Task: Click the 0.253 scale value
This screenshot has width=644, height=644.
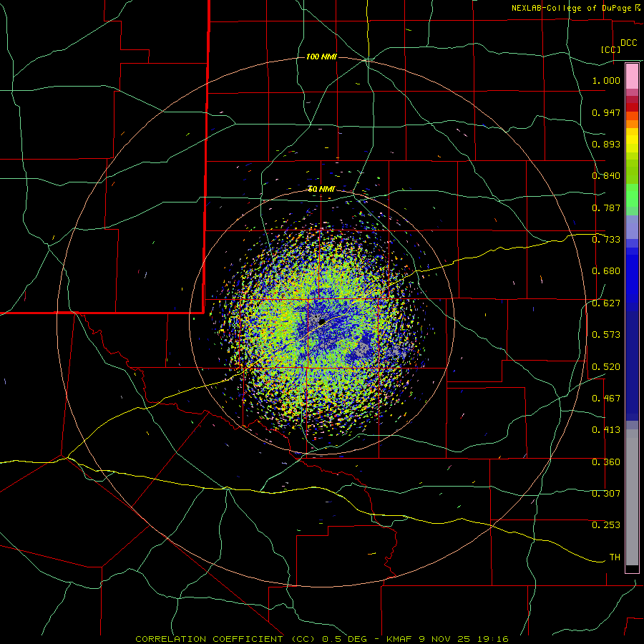Action: (x=606, y=525)
